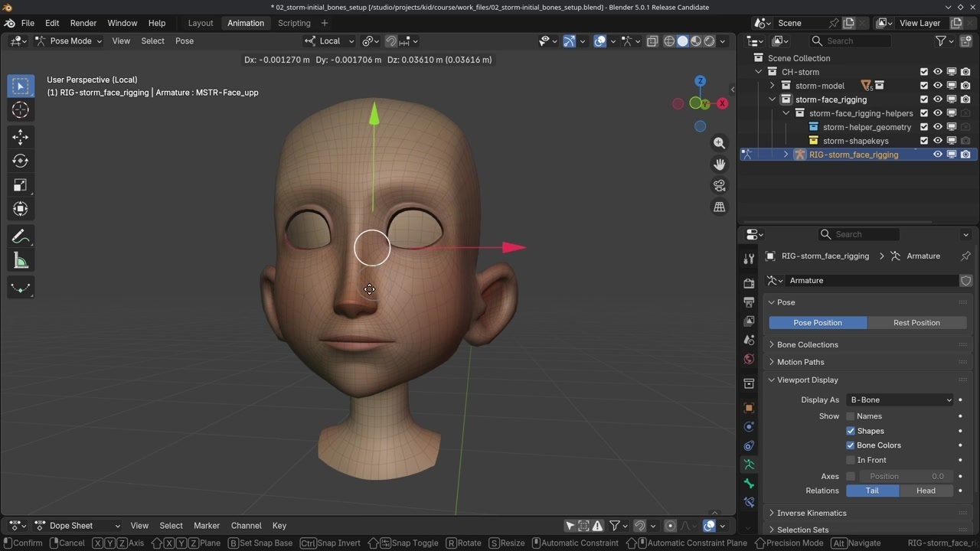Switch to orthographic grid view icon
This screenshot has width=980, height=551.
[x=719, y=207]
